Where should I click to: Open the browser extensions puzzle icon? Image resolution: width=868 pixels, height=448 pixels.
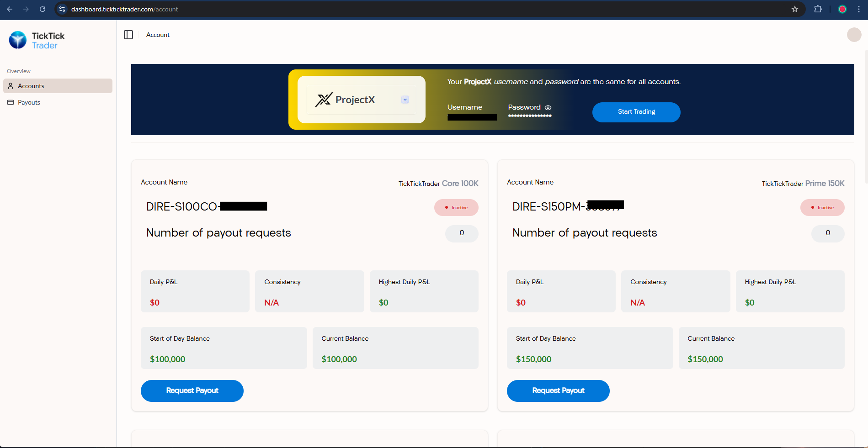(818, 9)
